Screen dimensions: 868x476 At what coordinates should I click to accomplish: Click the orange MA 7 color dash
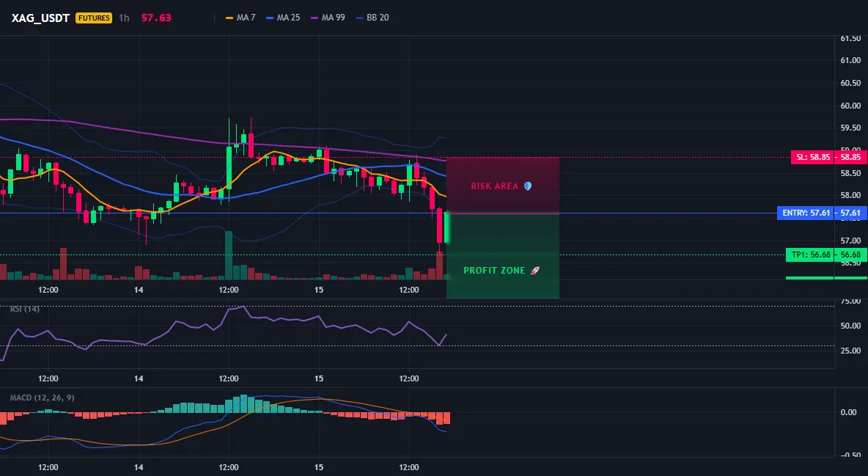(229, 18)
